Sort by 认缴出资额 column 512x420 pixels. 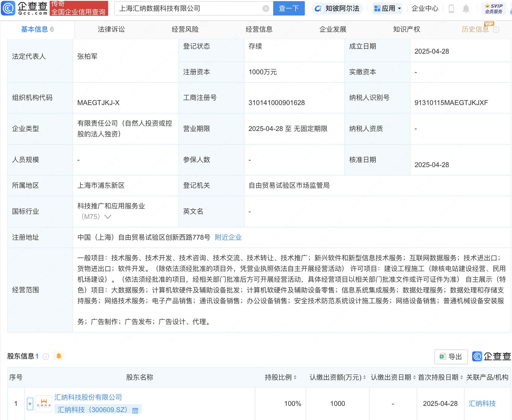[364, 377]
